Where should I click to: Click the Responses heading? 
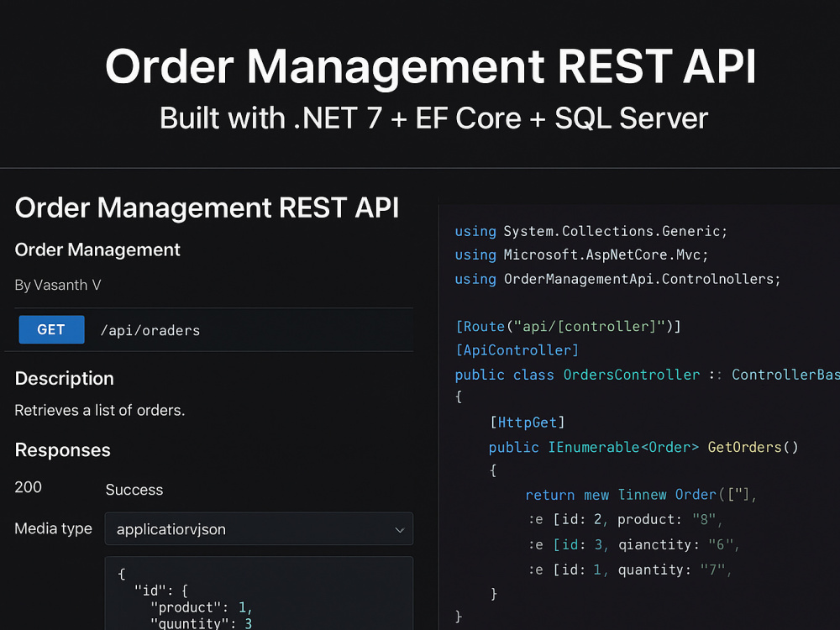click(63, 450)
